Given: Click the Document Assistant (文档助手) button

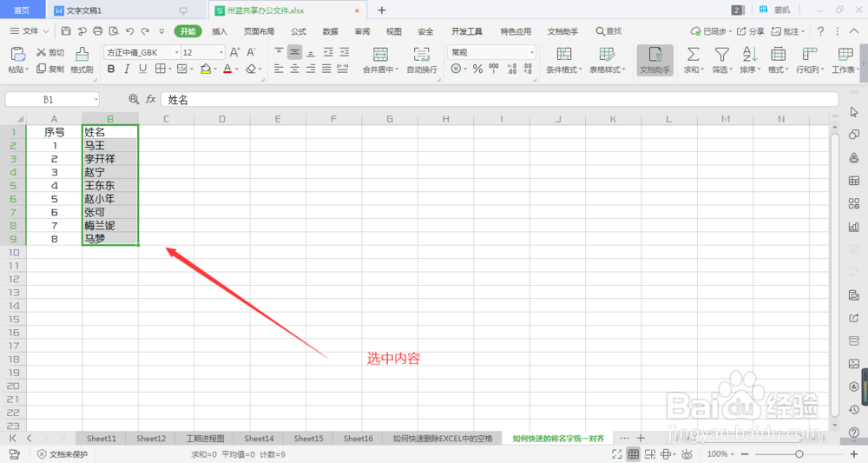Looking at the screenshot, I should coord(654,60).
